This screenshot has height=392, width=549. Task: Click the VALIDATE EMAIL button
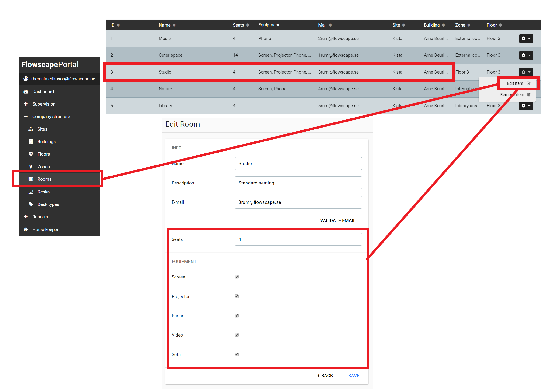click(338, 221)
